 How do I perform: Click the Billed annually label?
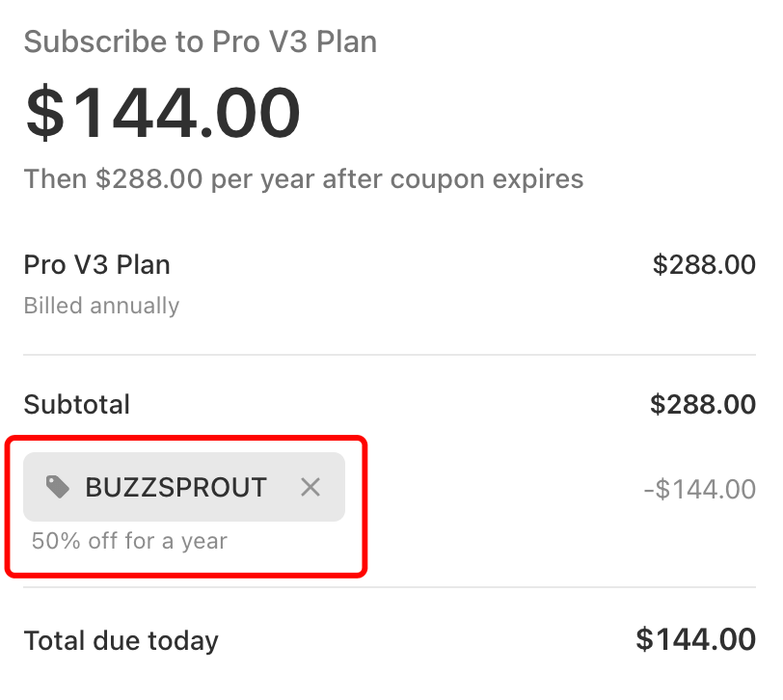(101, 306)
